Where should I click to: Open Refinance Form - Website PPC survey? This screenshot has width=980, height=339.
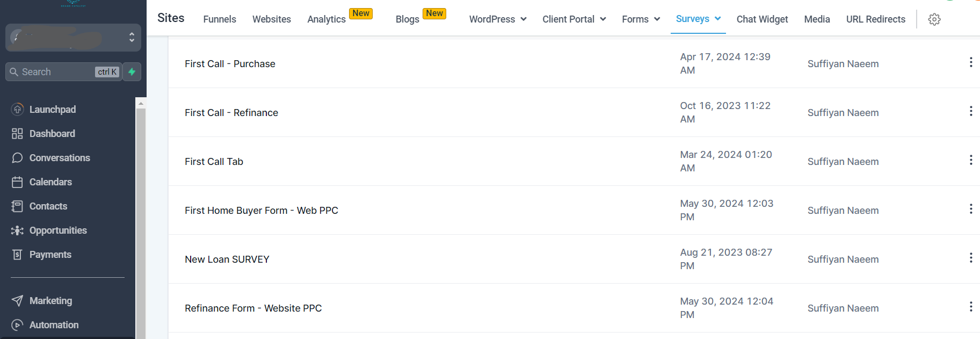[x=253, y=308]
